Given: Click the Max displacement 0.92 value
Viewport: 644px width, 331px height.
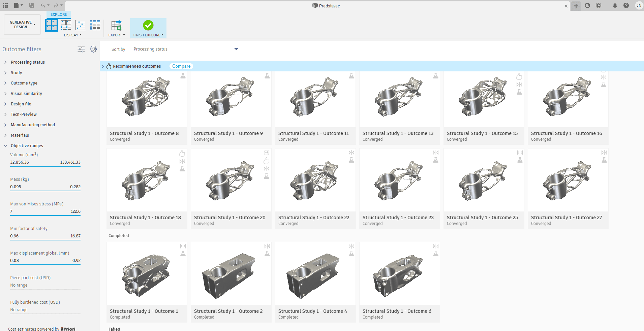Looking at the screenshot, I should pyautogui.click(x=76, y=260).
